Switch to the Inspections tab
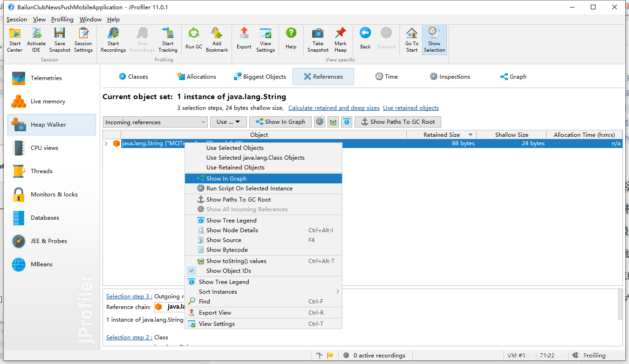 coord(450,77)
